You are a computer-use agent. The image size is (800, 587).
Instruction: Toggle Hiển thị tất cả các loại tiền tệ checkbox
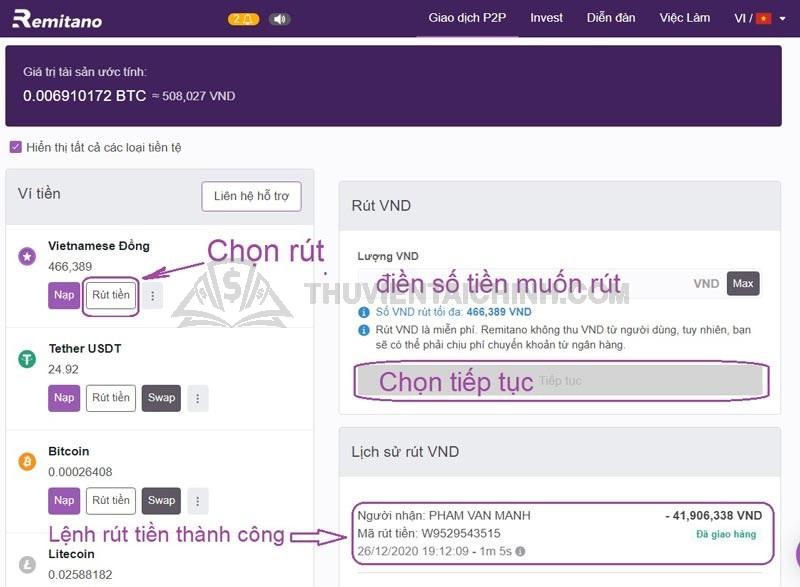16,147
